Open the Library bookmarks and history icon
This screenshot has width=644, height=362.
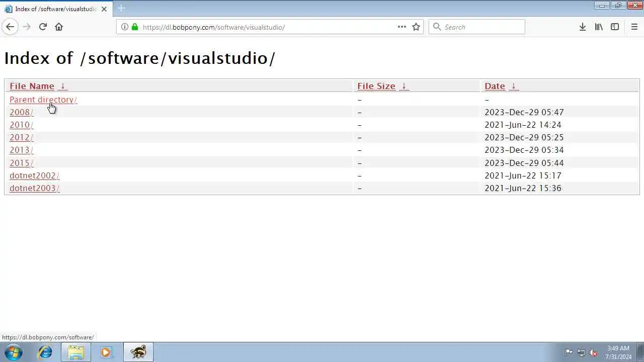pyautogui.click(x=599, y=27)
